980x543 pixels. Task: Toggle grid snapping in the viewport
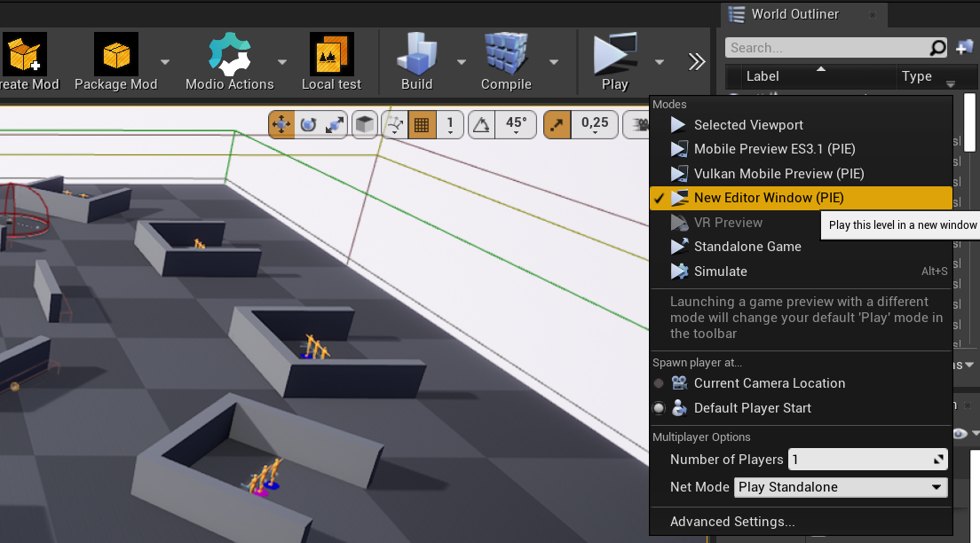click(422, 124)
